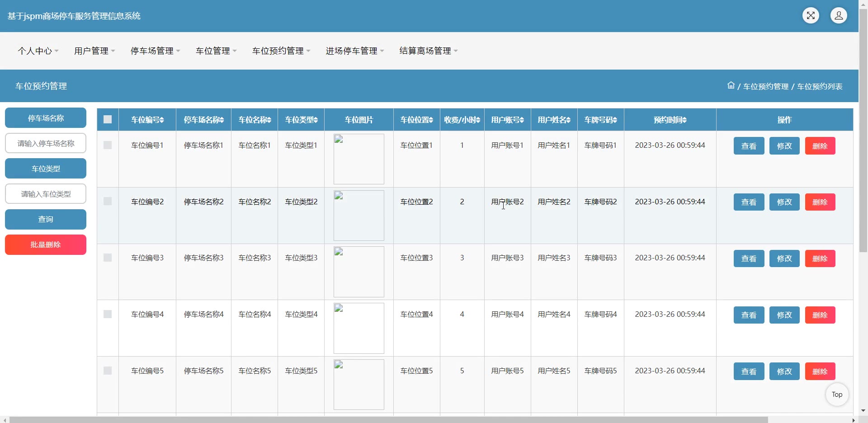Click the 批量删除 batch delete button
Viewport: 868px width, 423px height.
click(46, 244)
